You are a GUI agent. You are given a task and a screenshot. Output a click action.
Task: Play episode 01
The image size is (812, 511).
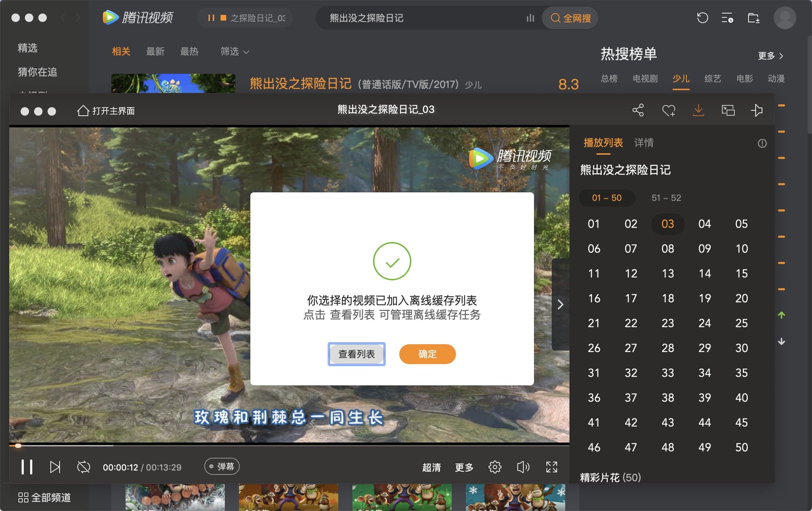tap(594, 224)
